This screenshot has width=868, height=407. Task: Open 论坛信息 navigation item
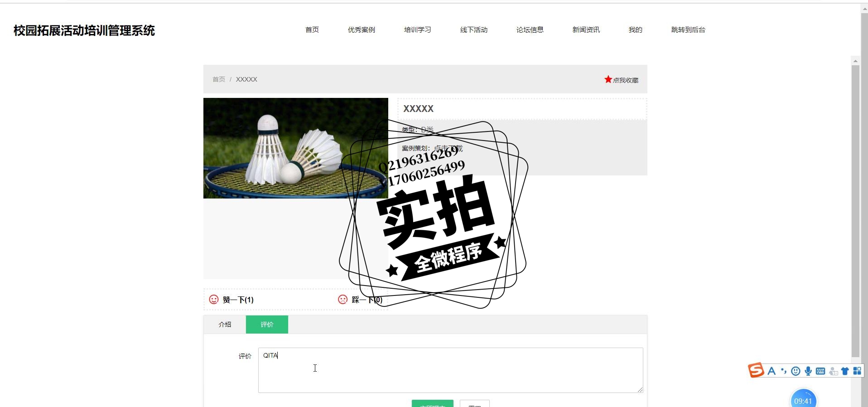click(x=530, y=30)
